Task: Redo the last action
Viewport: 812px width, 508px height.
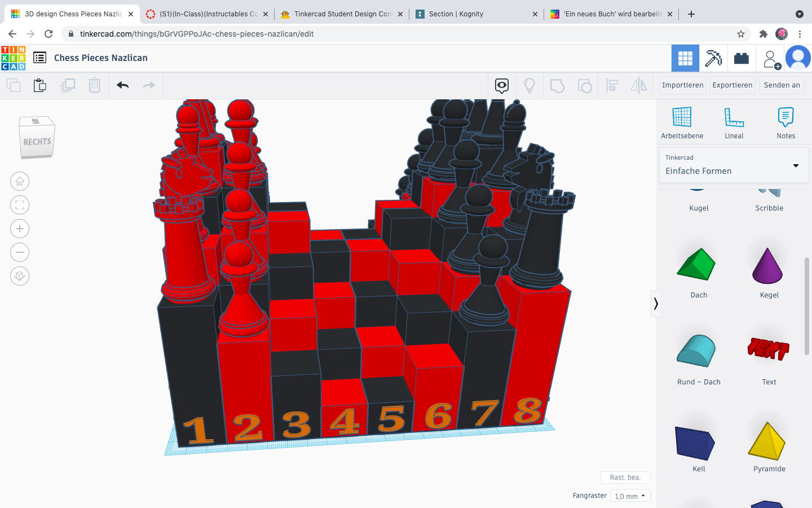Action: point(149,85)
